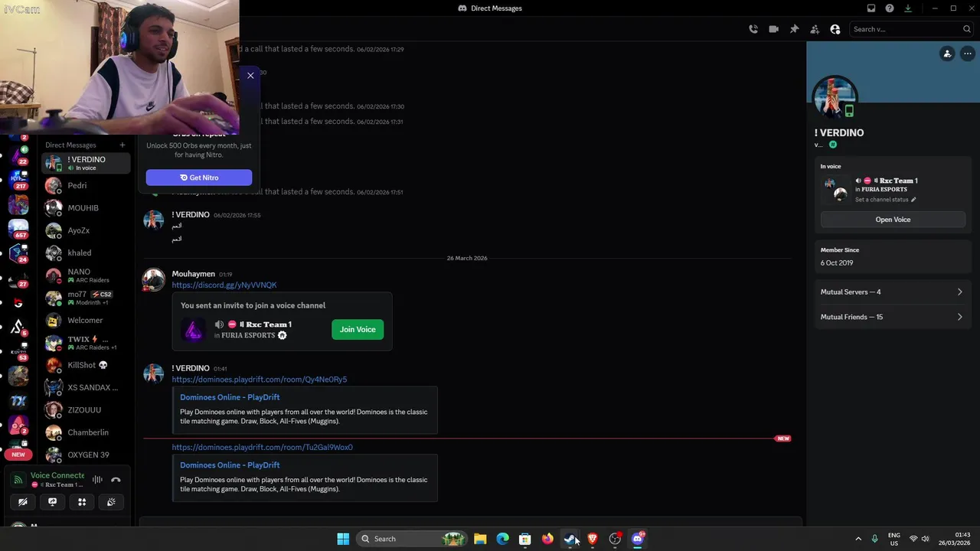Viewport: 980px width, 551px height.
Task: Open the Discord inbox
Action: click(871, 8)
